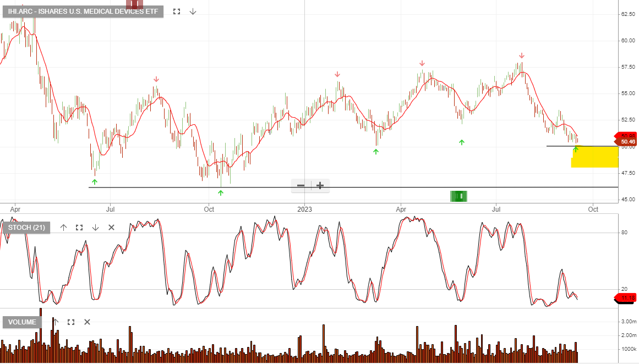
Task: Move the VOLUME panel up
Action: 55,322
